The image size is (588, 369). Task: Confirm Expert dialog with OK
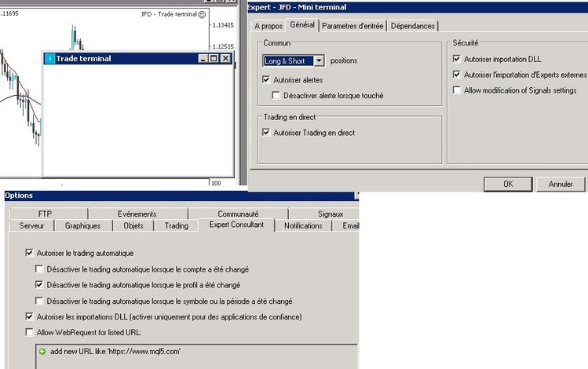click(508, 184)
